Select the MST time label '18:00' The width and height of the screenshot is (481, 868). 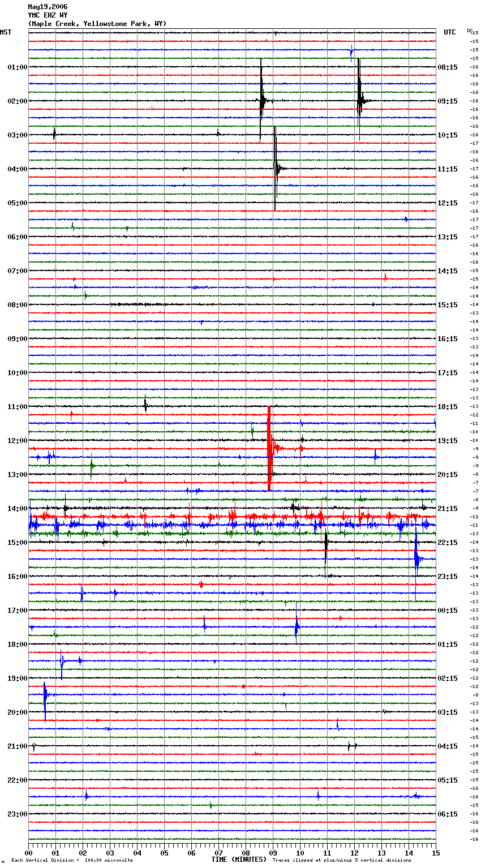[18, 644]
